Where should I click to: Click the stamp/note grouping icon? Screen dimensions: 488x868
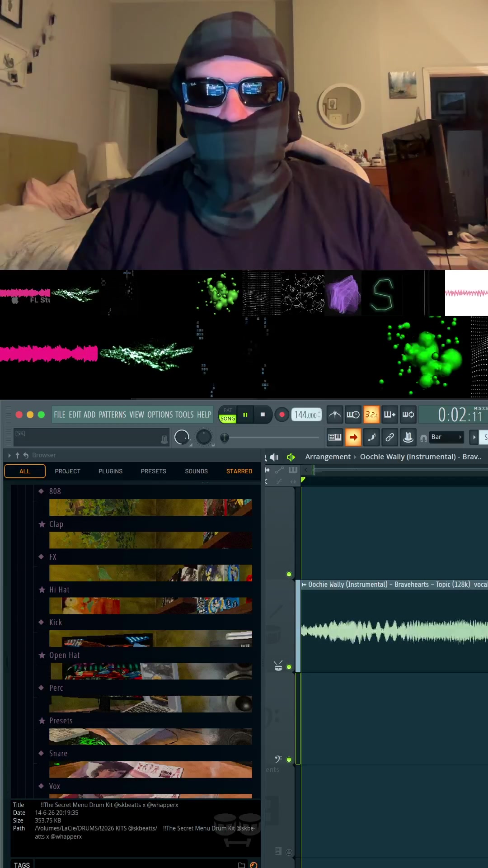[408, 437]
